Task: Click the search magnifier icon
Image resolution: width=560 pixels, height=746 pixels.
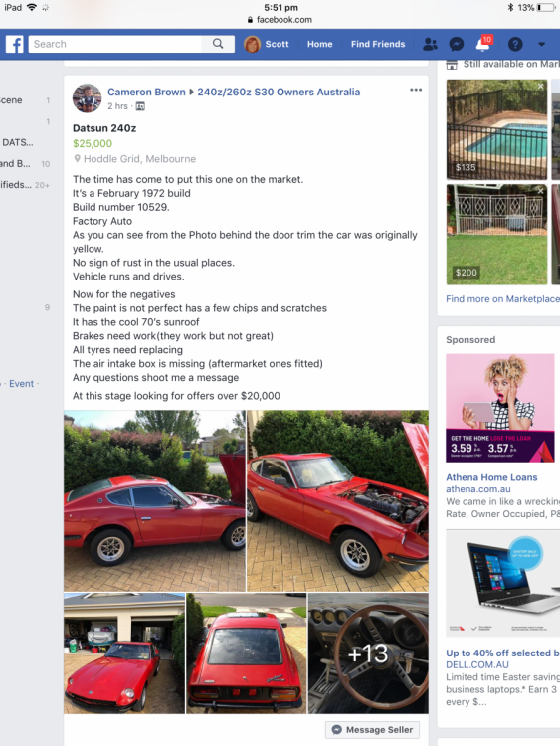Action: [218, 44]
